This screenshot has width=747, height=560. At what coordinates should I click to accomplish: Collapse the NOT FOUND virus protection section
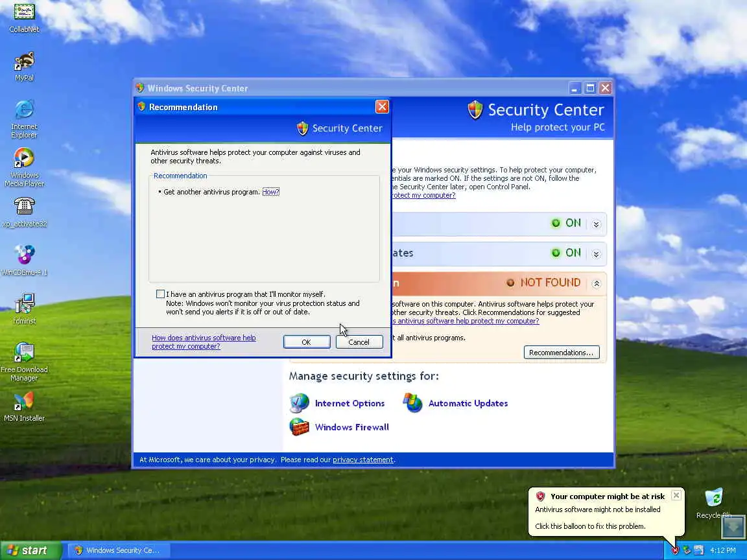point(596,284)
